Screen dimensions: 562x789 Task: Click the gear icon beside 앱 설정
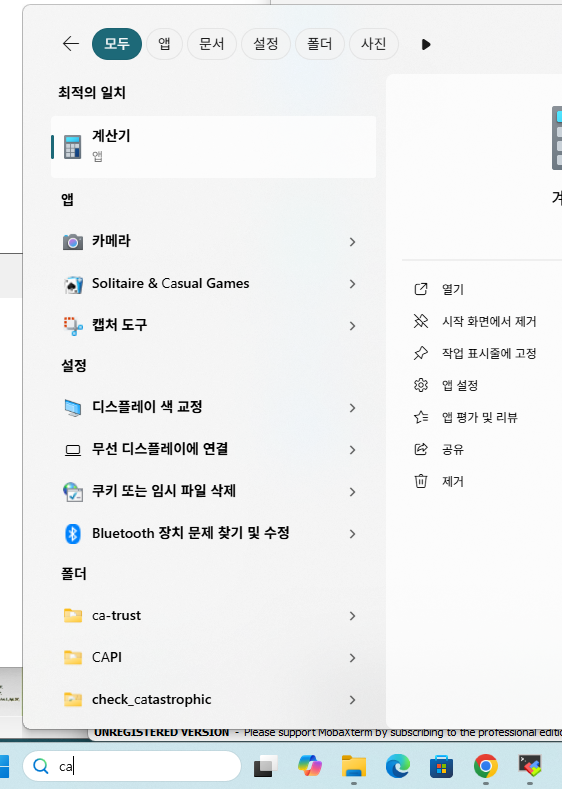[421, 385]
